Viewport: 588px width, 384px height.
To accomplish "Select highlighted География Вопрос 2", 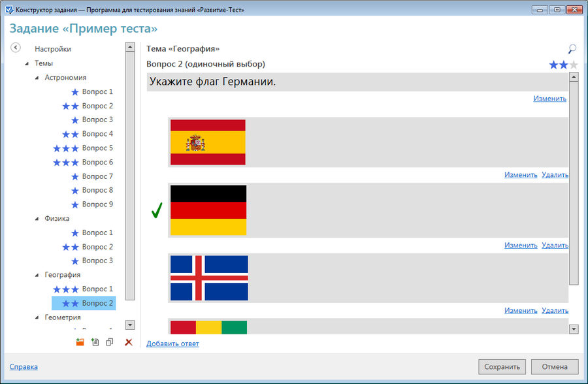I will click(x=84, y=303).
